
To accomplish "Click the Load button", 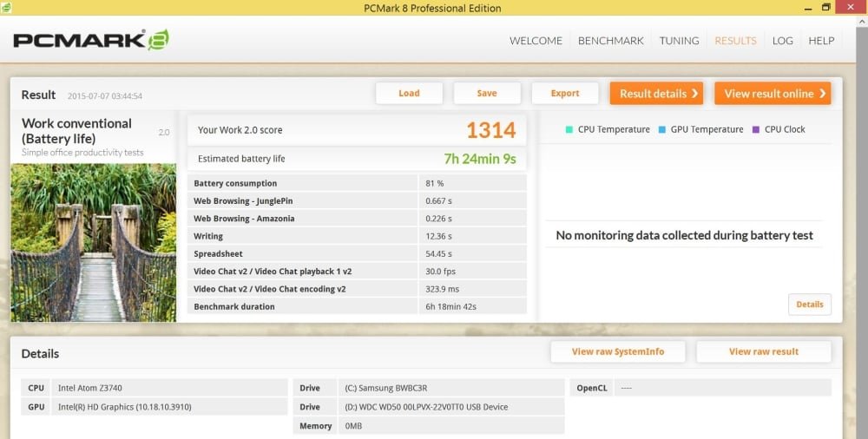I will (409, 93).
